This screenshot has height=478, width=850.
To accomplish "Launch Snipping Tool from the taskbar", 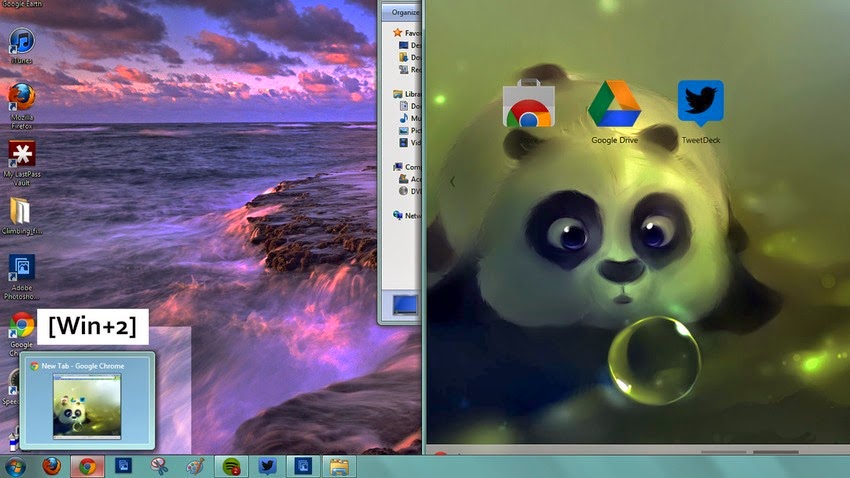I will point(159,466).
